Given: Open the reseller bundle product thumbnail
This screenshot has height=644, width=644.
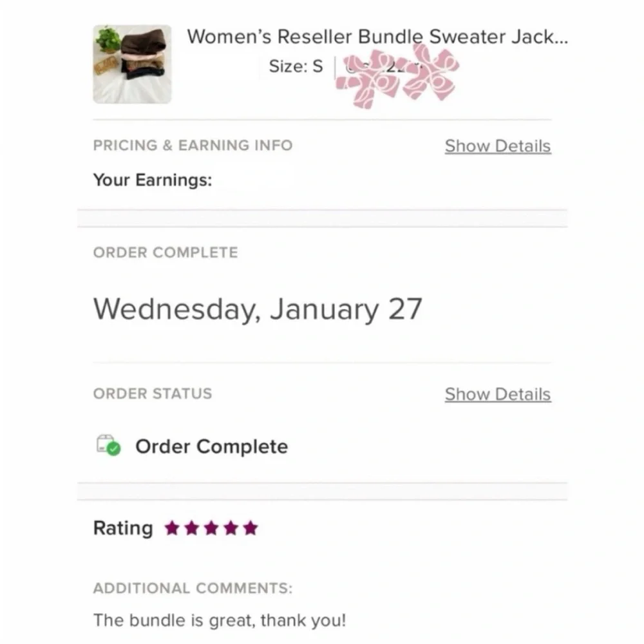Looking at the screenshot, I should pos(132,64).
